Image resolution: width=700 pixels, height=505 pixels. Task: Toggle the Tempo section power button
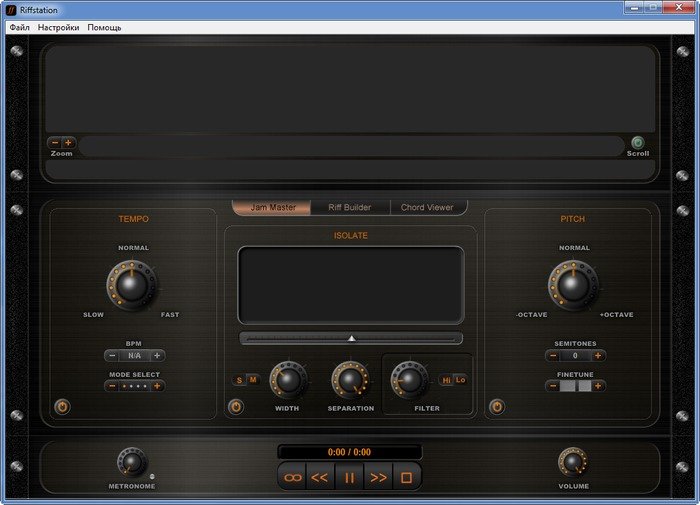pos(62,407)
